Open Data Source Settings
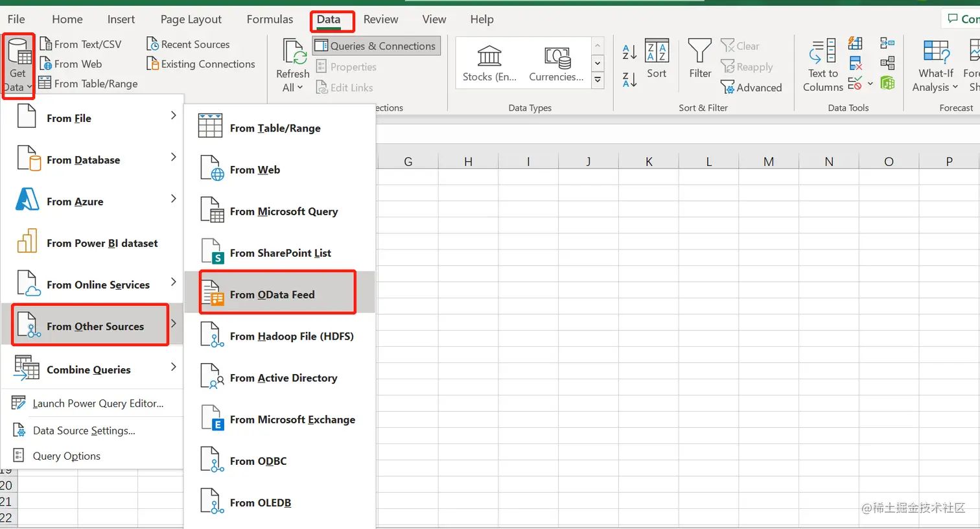980x529 pixels. click(x=92, y=430)
